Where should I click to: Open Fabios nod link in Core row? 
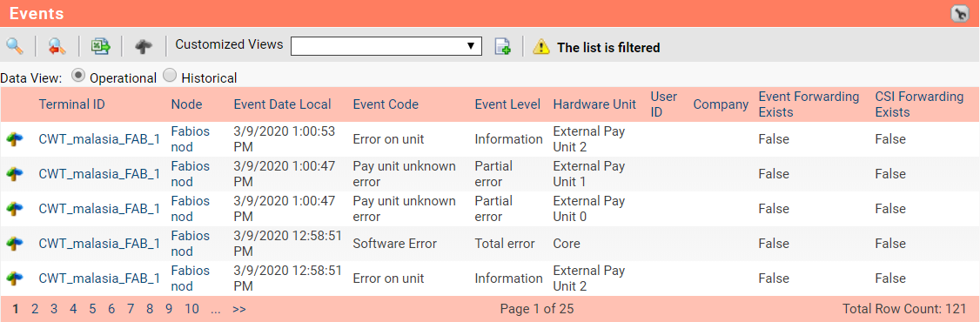point(191,244)
